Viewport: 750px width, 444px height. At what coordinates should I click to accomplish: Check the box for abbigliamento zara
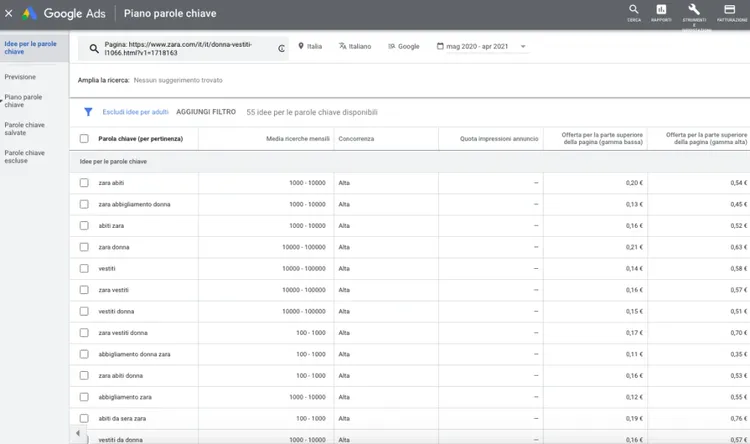click(84, 397)
